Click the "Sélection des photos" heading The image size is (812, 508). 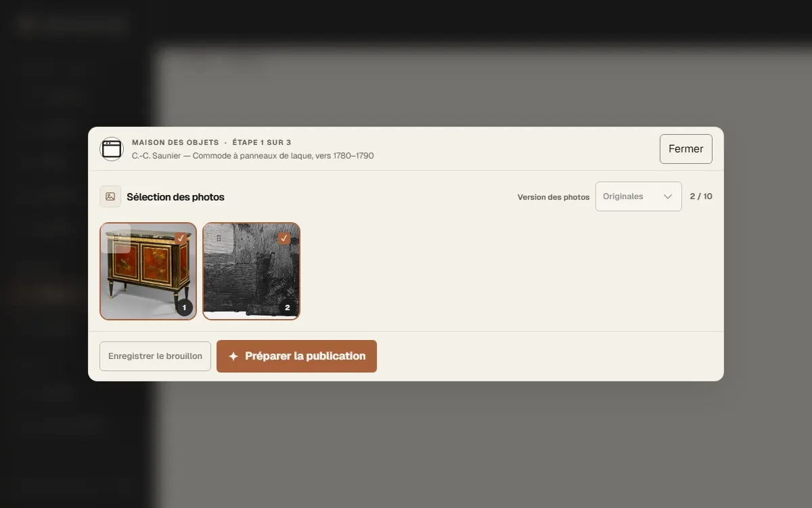tap(175, 197)
